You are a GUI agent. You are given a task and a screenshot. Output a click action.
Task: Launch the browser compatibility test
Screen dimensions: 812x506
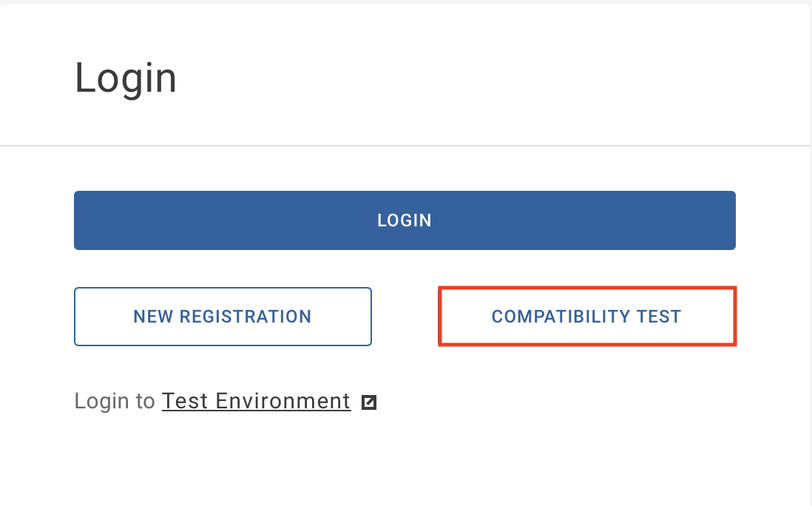[x=586, y=316]
